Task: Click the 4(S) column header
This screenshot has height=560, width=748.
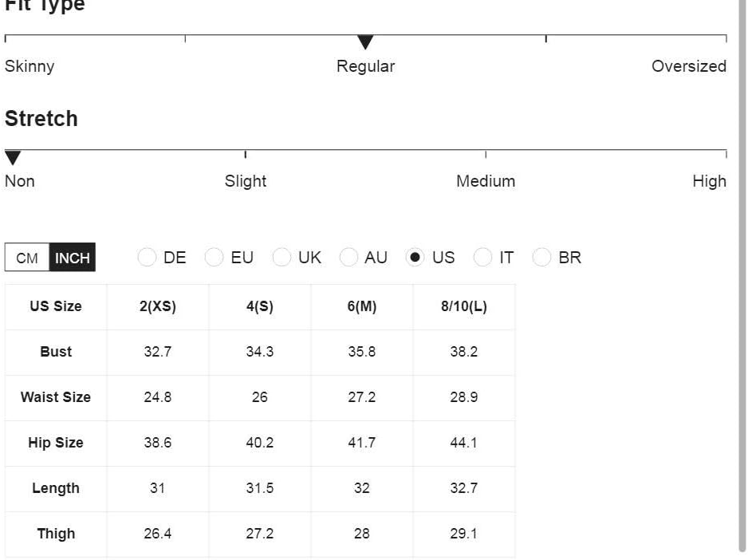Action: [x=260, y=306]
